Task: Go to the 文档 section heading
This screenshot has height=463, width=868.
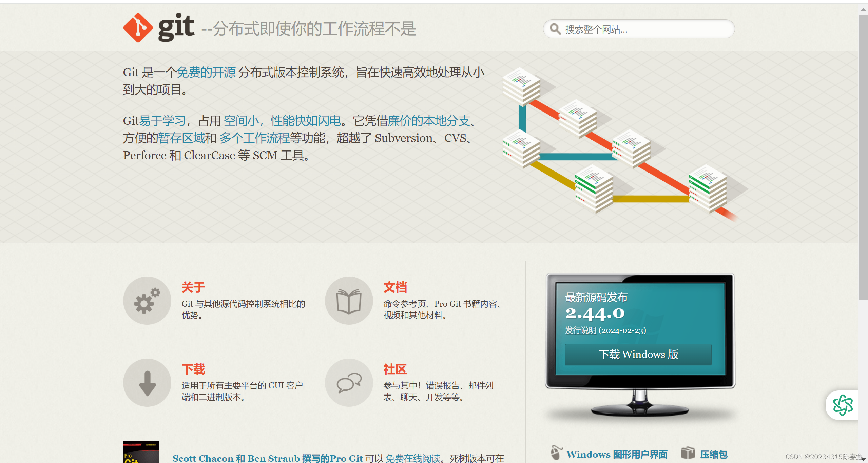Action: [395, 287]
